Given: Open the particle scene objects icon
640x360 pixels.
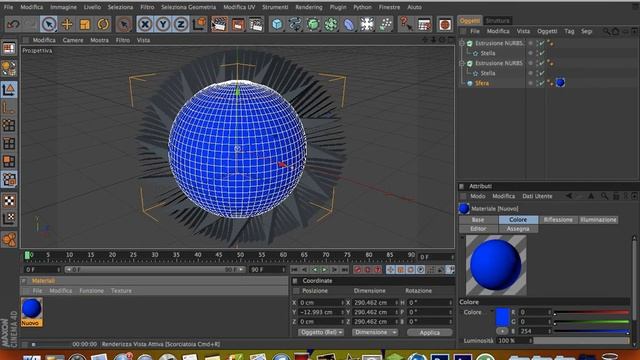Looking at the screenshot, I should (385, 24).
